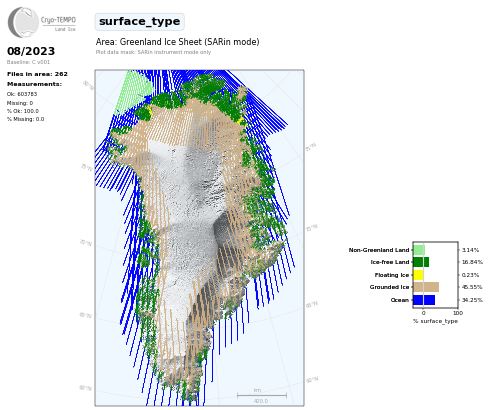Click the Grounded Ice legend label
The width and height of the screenshot is (492, 410).
[389, 287]
